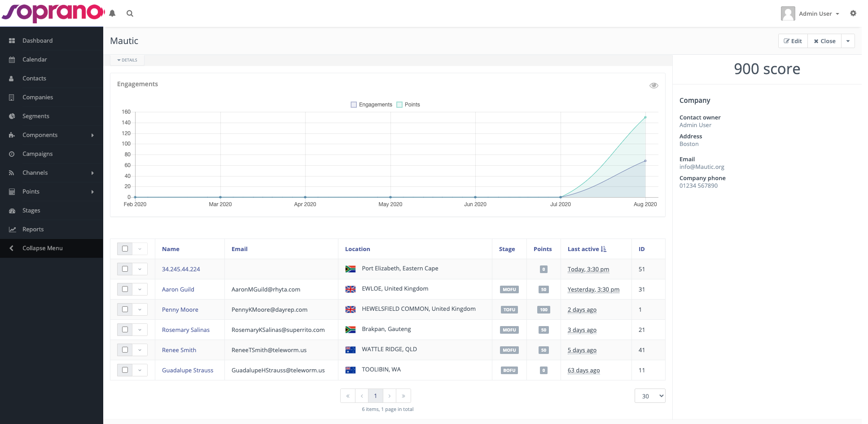The image size is (868, 424).
Task: Toggle the Points legend color swatch
Action: (399, 105)
